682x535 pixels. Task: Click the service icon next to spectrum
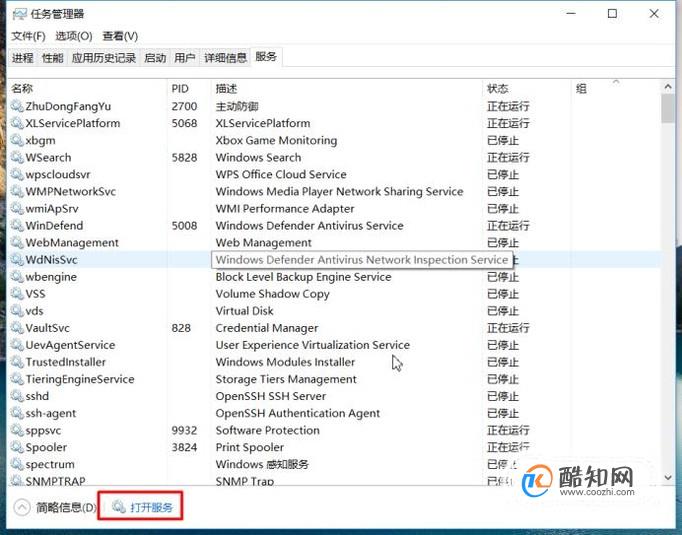pos(17,464)
